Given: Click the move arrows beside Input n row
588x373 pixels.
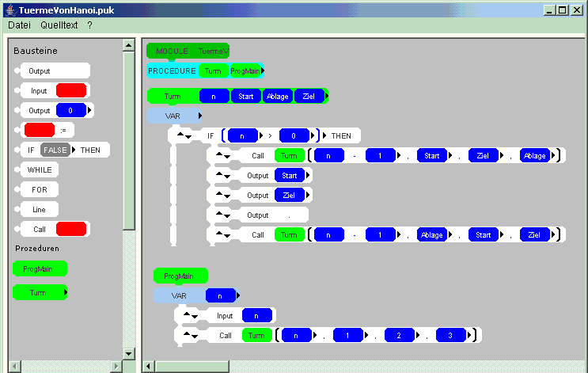Looking at the screenshot, I should pyautogui.click(x=190, y=315).
